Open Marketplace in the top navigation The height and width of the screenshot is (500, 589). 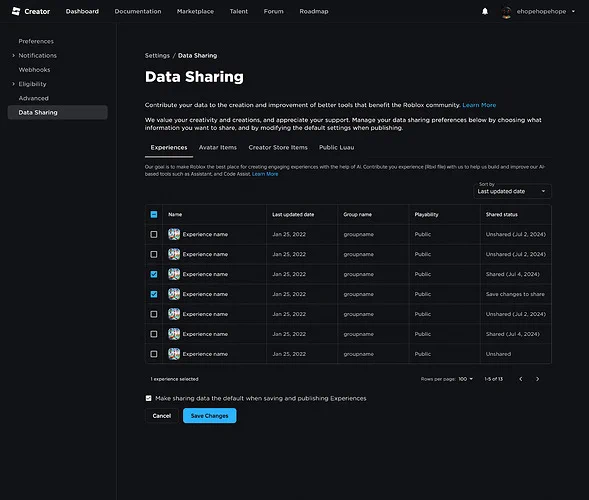point(195,11)
